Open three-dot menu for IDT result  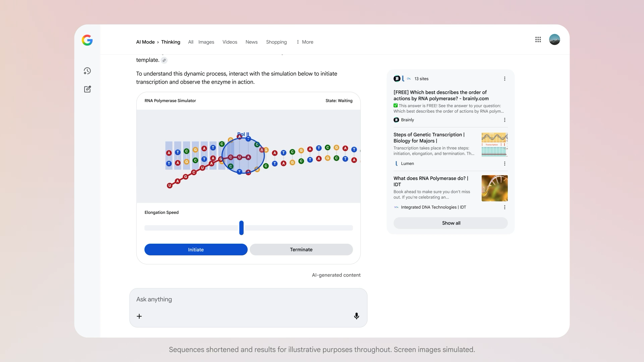(x=504, y=207)
